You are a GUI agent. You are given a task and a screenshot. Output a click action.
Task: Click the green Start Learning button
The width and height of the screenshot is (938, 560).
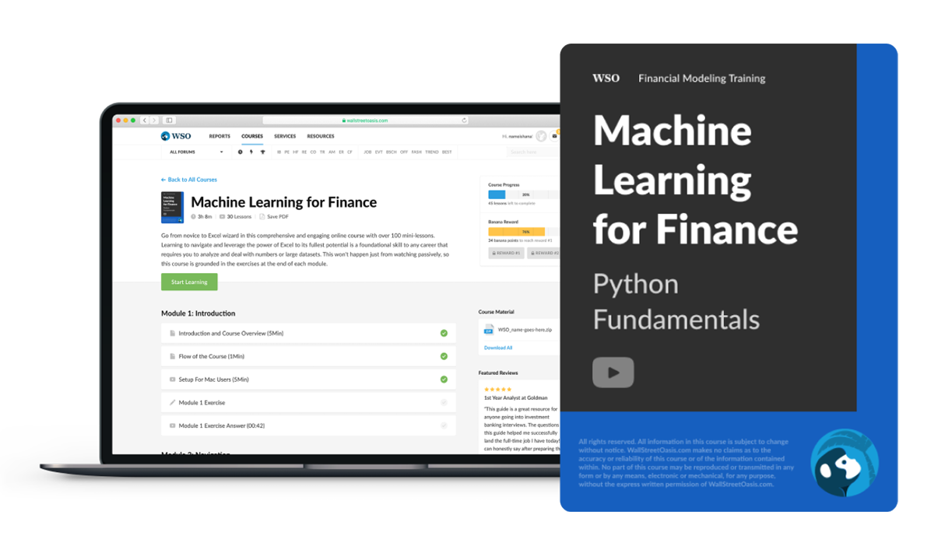[189, 282]
